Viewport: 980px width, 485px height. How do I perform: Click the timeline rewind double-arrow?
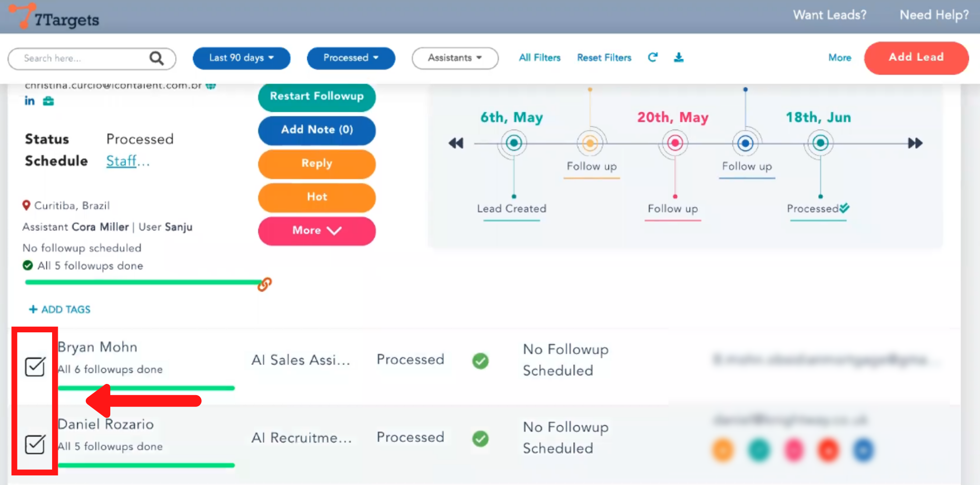click(x=456, y=143)
